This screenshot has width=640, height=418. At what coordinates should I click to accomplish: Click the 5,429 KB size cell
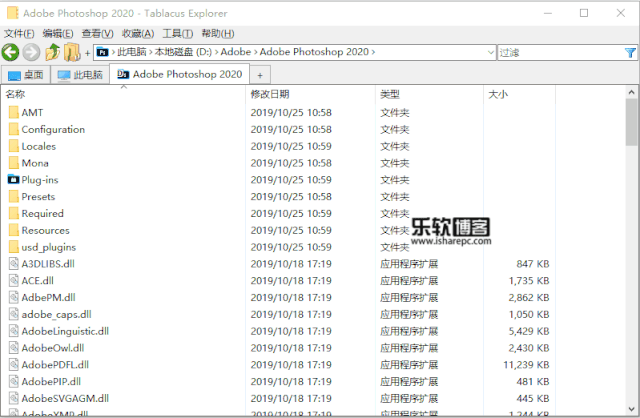click(529, 331)
